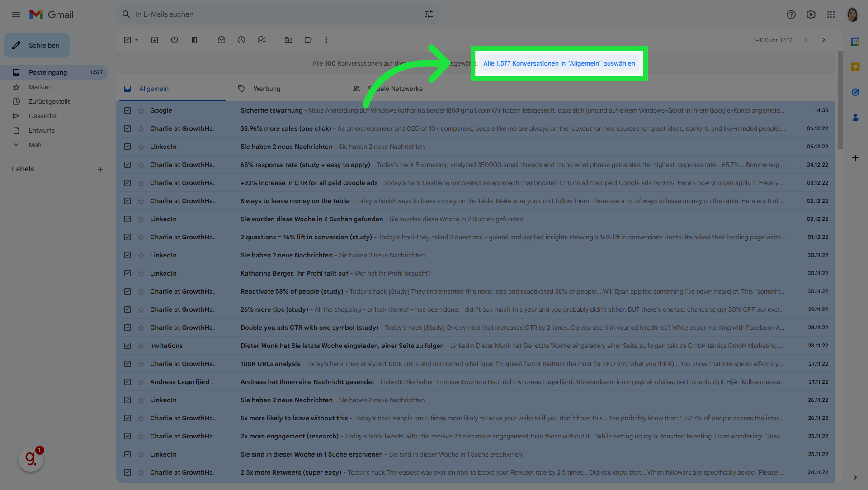Uncheck the Google Sicherheitswarnung email
This screenshot has height=490, width=868.
pos(127,110)
